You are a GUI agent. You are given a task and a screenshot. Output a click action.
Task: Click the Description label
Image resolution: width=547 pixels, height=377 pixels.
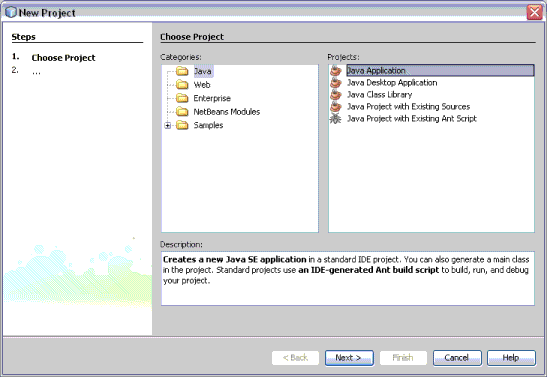pyautogui.click(x=181, y=244)
